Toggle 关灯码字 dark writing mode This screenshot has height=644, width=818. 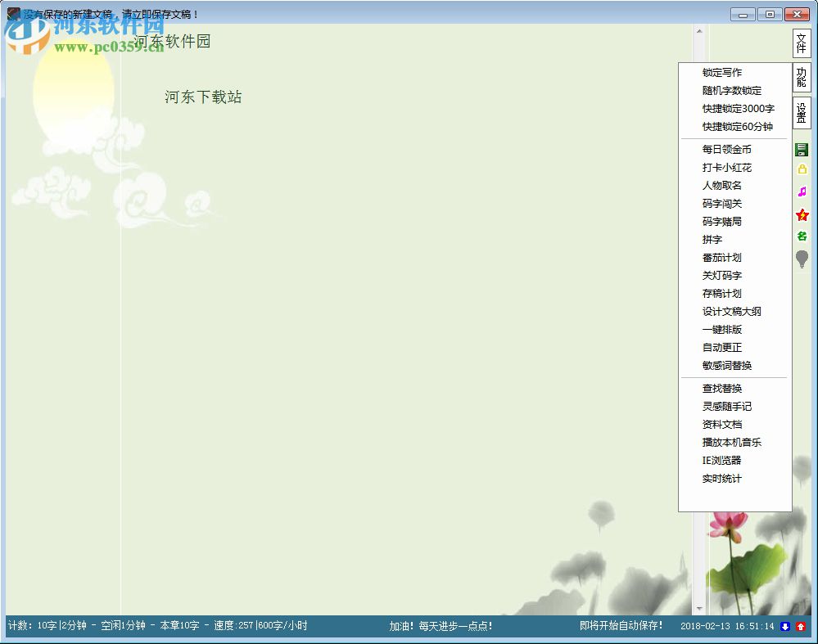(x=721, y=275)
